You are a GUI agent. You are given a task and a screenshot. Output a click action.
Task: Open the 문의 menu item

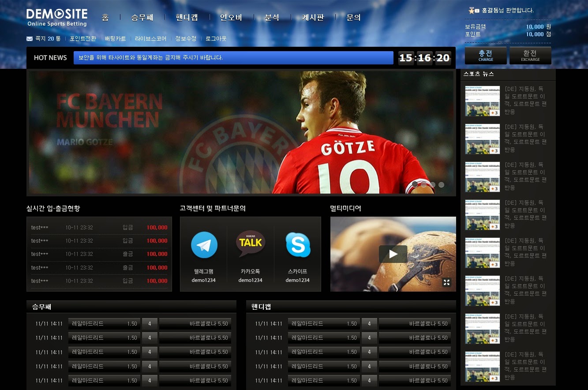click(x=353, y=18)
